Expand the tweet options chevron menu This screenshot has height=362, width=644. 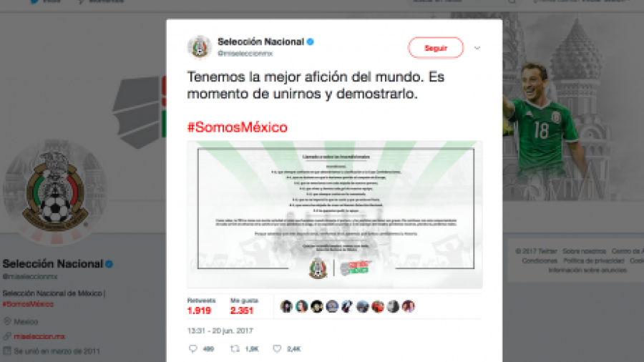477,48
